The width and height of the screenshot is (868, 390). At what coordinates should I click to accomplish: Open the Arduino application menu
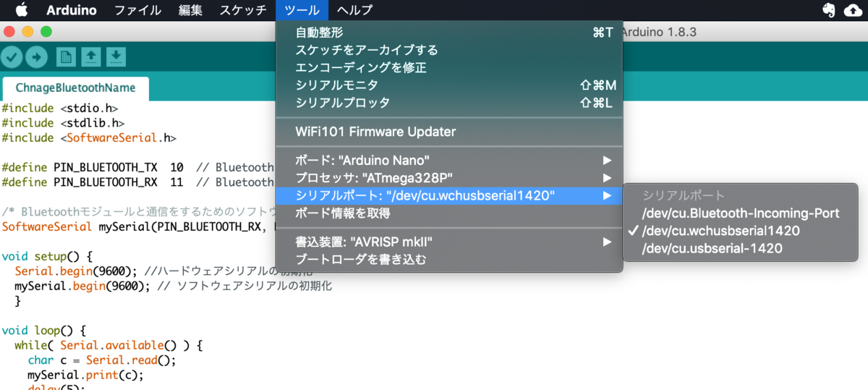(72, 10)
